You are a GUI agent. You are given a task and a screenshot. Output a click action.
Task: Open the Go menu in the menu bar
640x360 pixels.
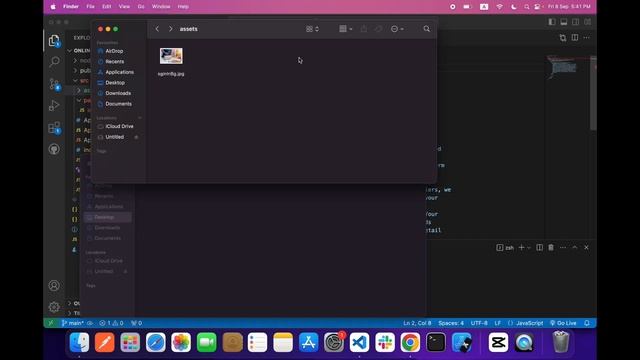(141, 7)
